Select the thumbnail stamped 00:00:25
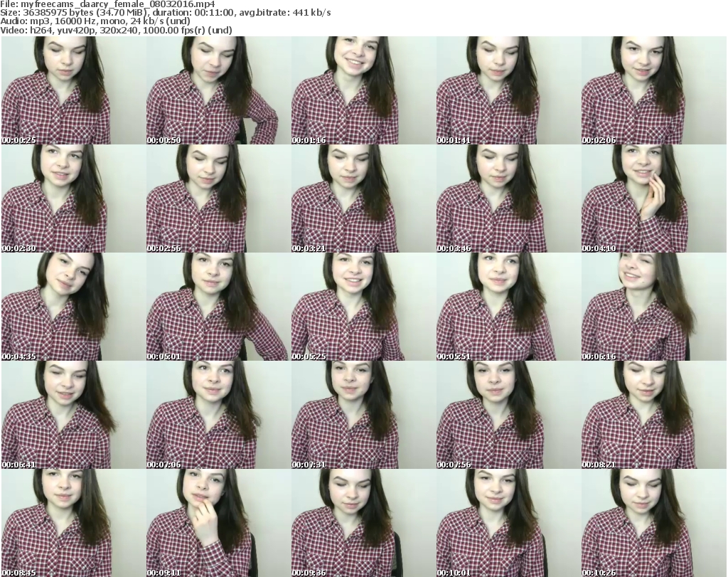This screenshot has width=728, height=577. click(73, 90)
